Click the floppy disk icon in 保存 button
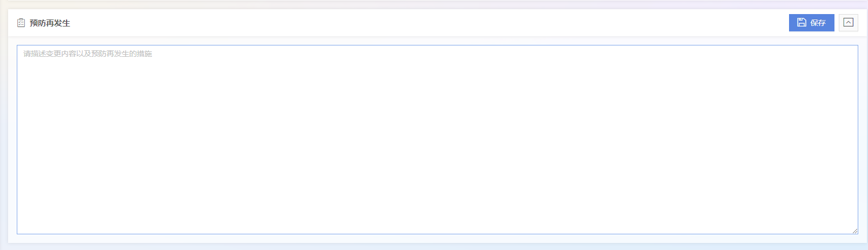Image resolution: width=868 pixels, height=250 pixels. (802, 22)
